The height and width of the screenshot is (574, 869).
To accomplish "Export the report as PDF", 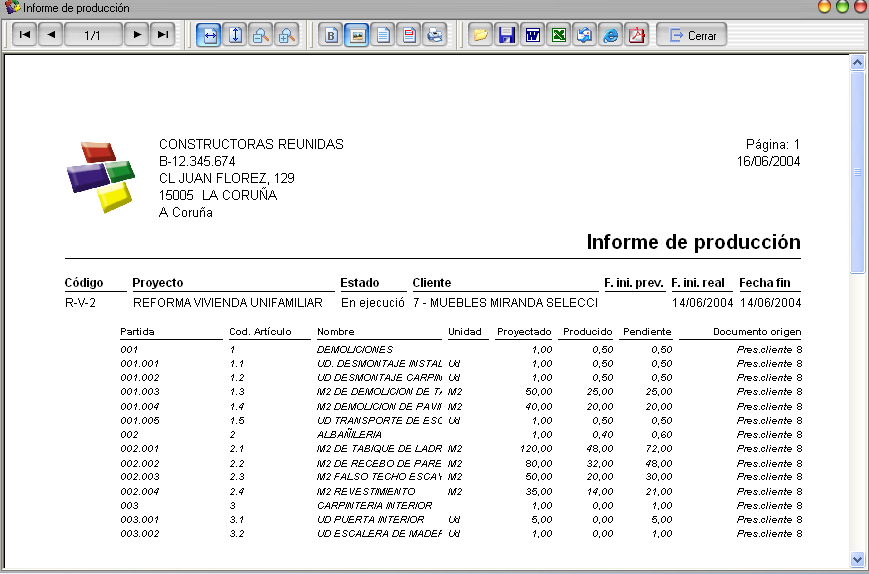I will [x=637, y=35].
